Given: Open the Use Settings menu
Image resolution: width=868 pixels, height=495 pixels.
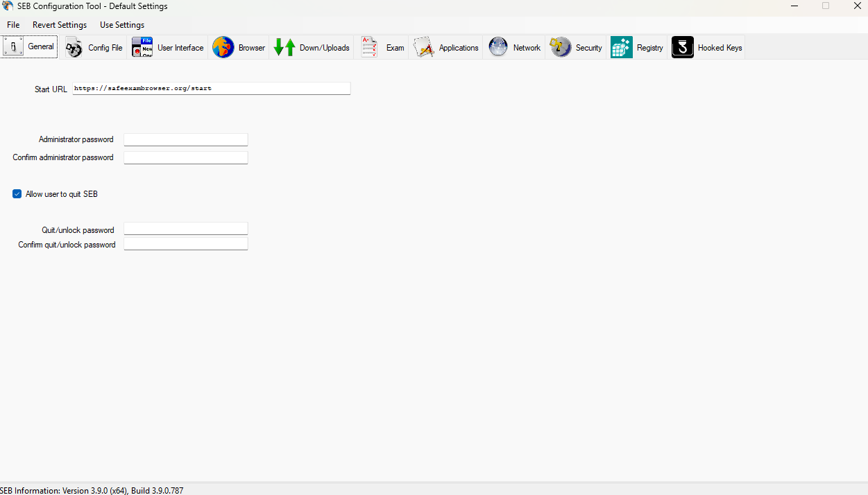Looking at the screenshot, I should [122, 25].
